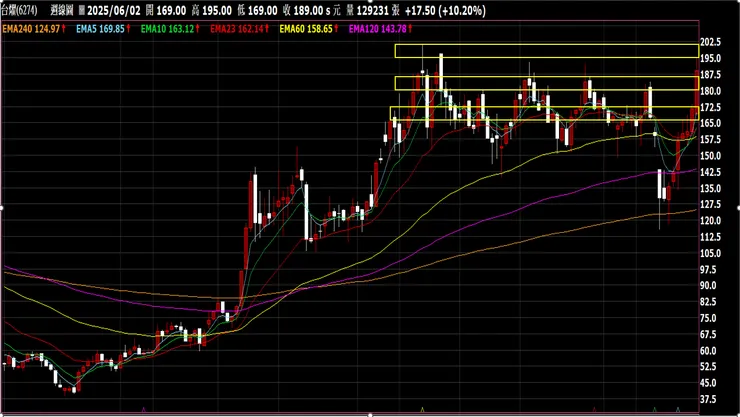Select the EMA60 158.65 indicator label
Viewport: 740px width, 417px height.
(306, 29)
